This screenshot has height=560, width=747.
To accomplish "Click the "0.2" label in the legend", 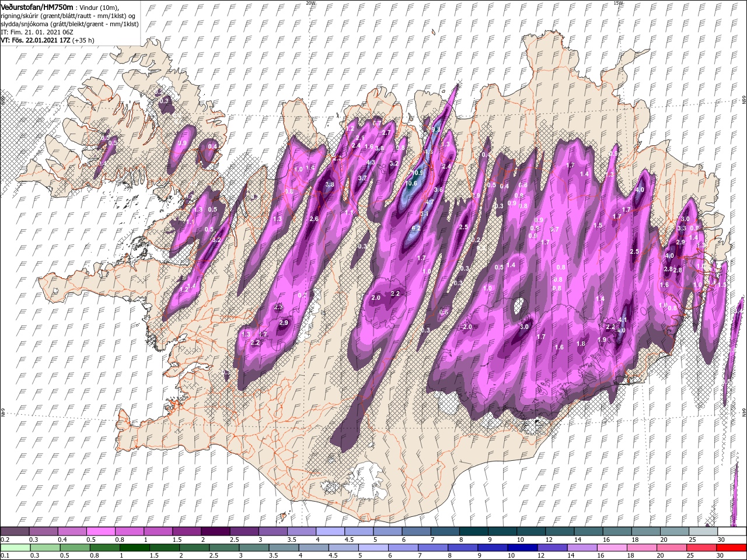I will click(x=5, y=540).
